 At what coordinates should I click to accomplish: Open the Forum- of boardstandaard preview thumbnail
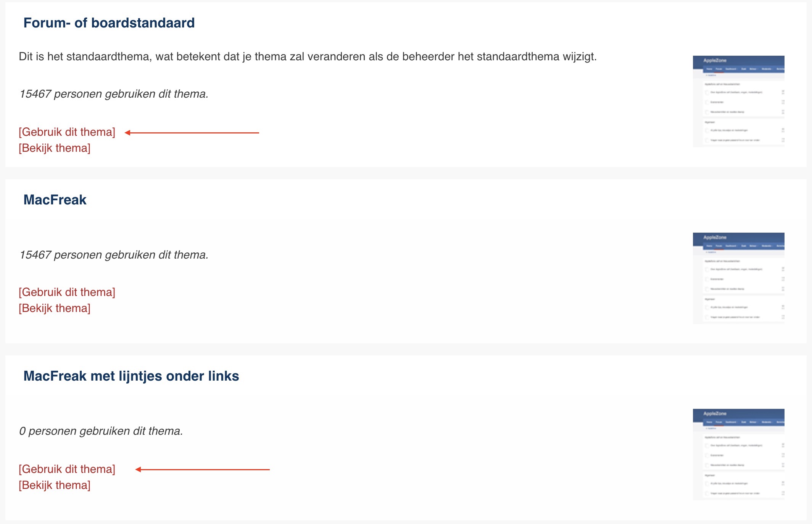pyautogui.click(x=738, y=101)
